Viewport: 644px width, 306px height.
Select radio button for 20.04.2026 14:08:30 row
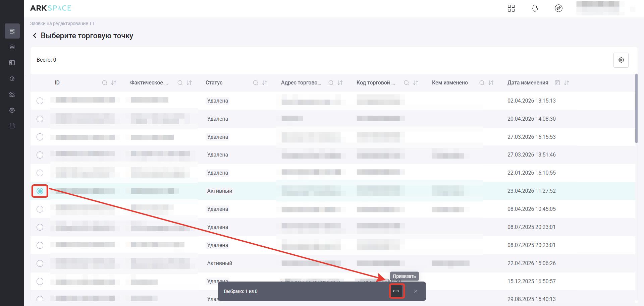tap(40, 119)
